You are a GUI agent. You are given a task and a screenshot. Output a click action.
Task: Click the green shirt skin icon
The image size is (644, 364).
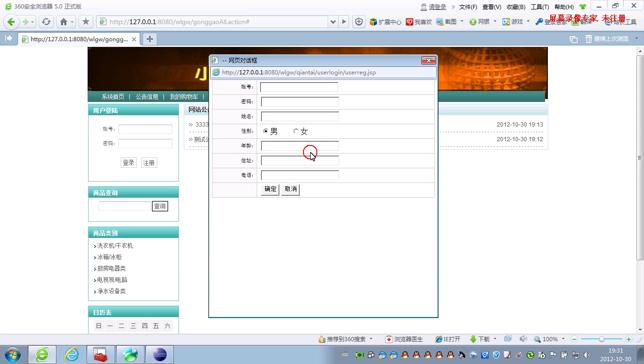tap(582, 7)
